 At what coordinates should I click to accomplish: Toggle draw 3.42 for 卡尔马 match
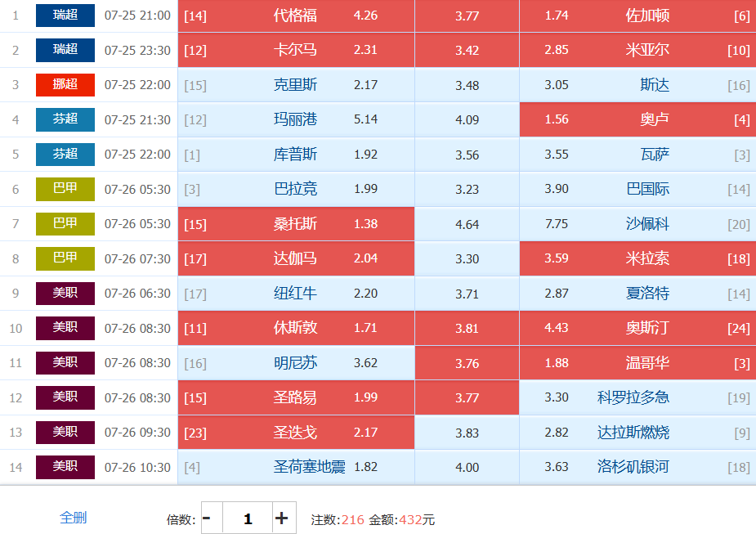tap(467, 50)
